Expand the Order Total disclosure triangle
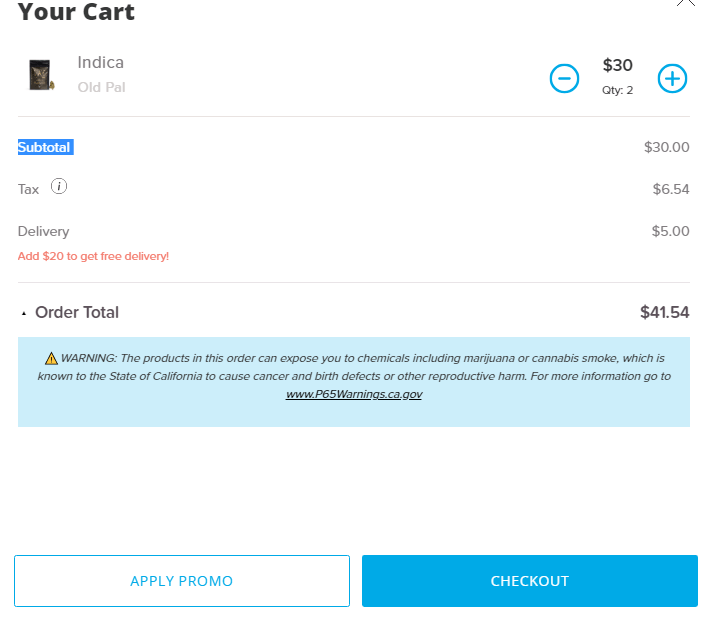Image resolution: width=709 pixels, height=617 pixels. pyautogui.click(x=24, y=314)
